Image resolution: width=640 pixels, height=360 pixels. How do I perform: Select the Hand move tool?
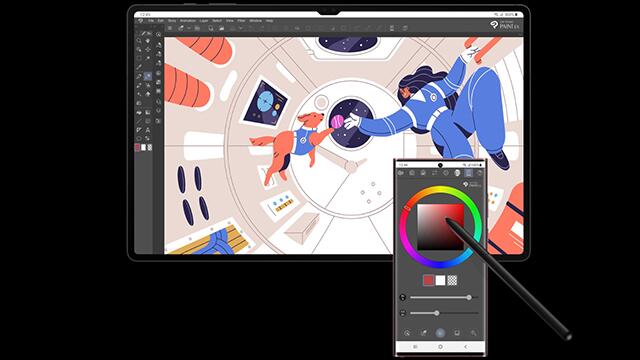148,41
